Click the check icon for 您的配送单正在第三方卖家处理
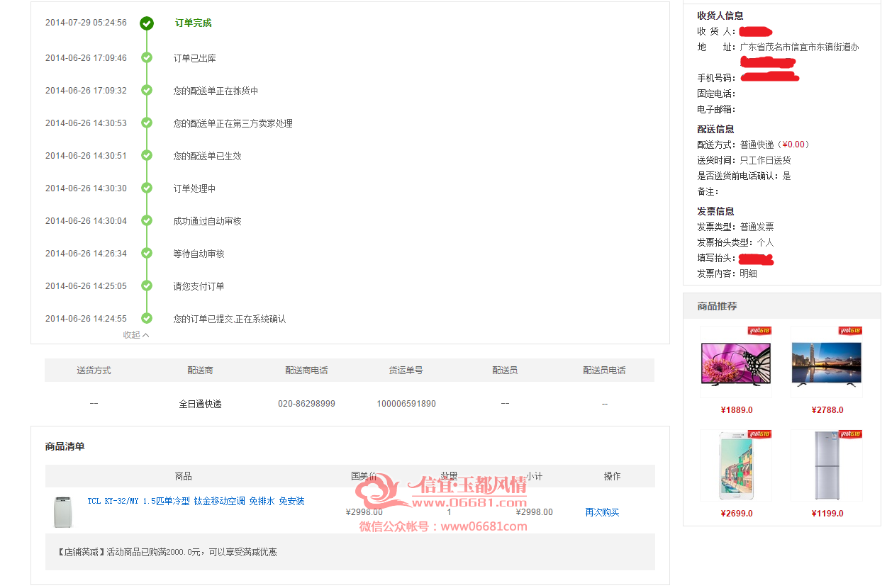887x588 pixels. [147, 123]
